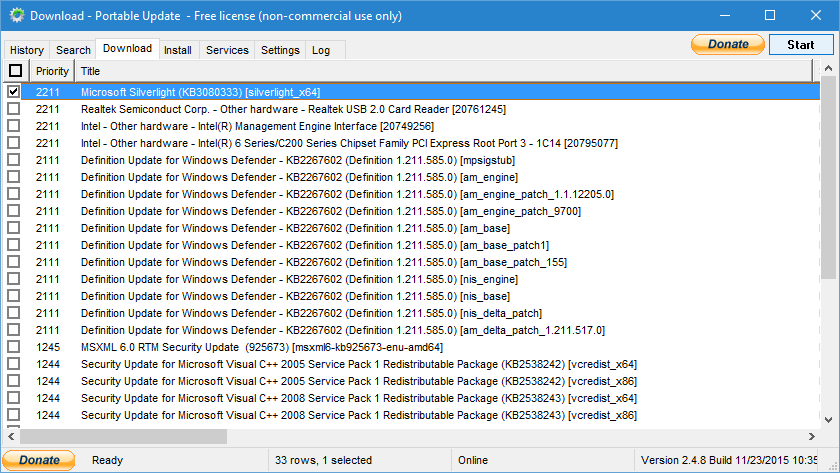Toggle the select-all checkbox in the header
840x473 pixels.
pos(15,71)
